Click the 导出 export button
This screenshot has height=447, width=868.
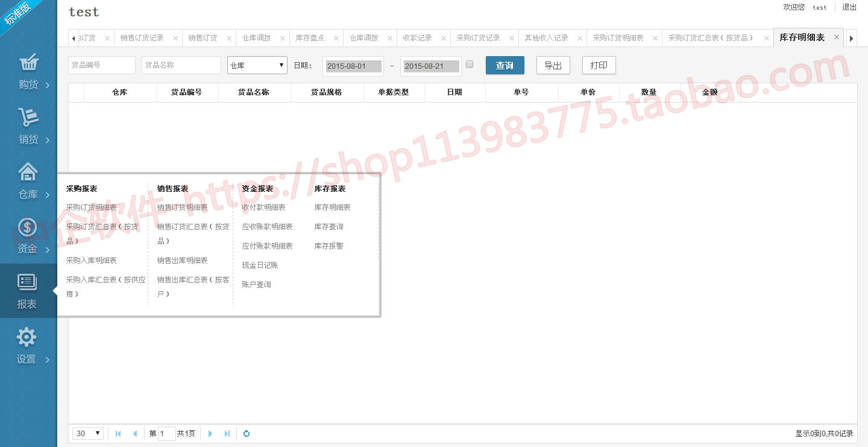point(553,65)
